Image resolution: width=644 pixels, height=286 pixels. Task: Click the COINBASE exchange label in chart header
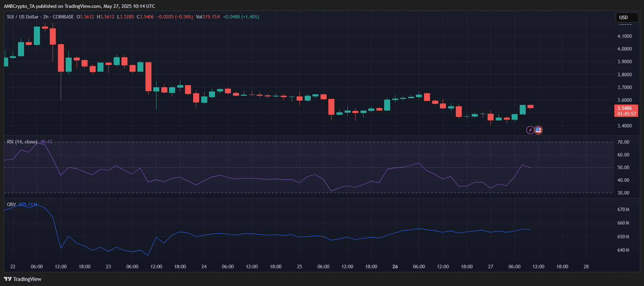63,17
